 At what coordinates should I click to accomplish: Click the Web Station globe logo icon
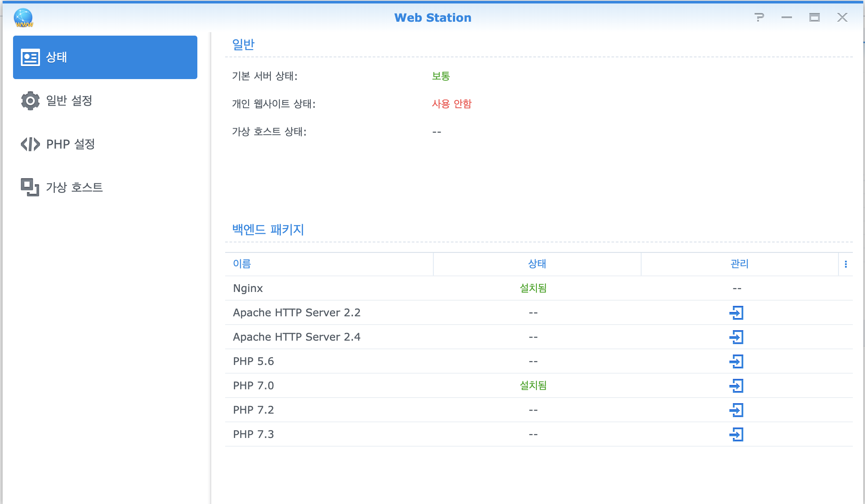[23, 18]
